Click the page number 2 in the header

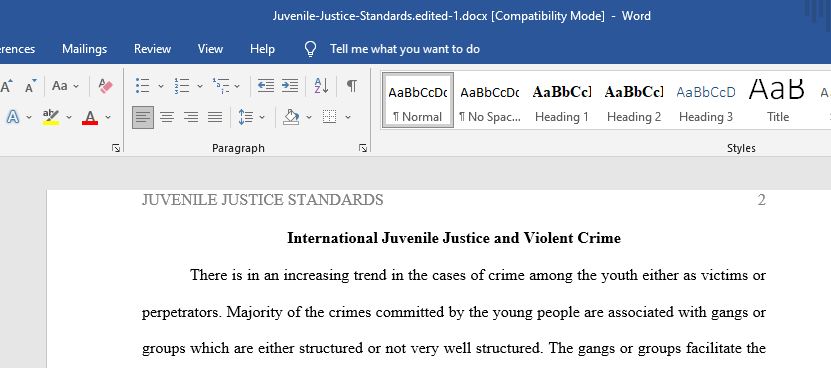(762, 200)
